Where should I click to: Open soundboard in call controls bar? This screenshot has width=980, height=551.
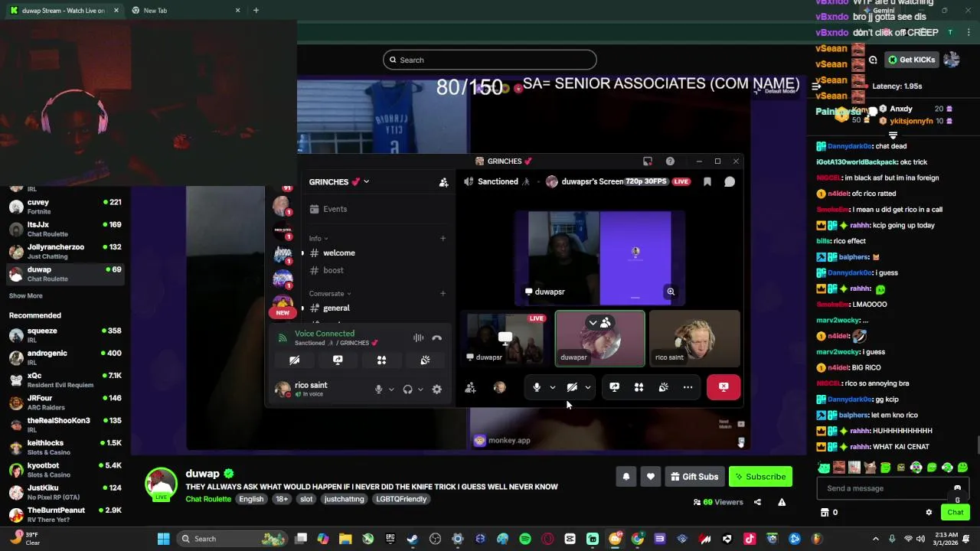tap(663, 387)
